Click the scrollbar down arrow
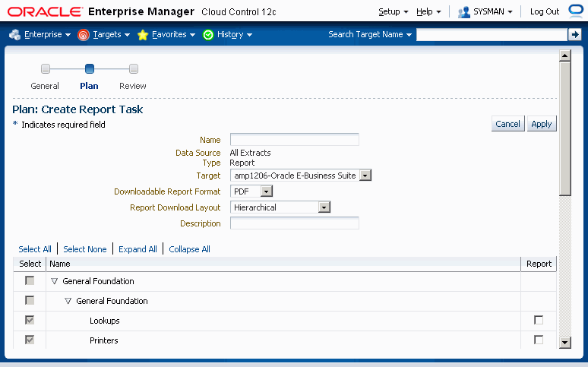This screenshot has height=367, width=588. (x=564, y=342)
